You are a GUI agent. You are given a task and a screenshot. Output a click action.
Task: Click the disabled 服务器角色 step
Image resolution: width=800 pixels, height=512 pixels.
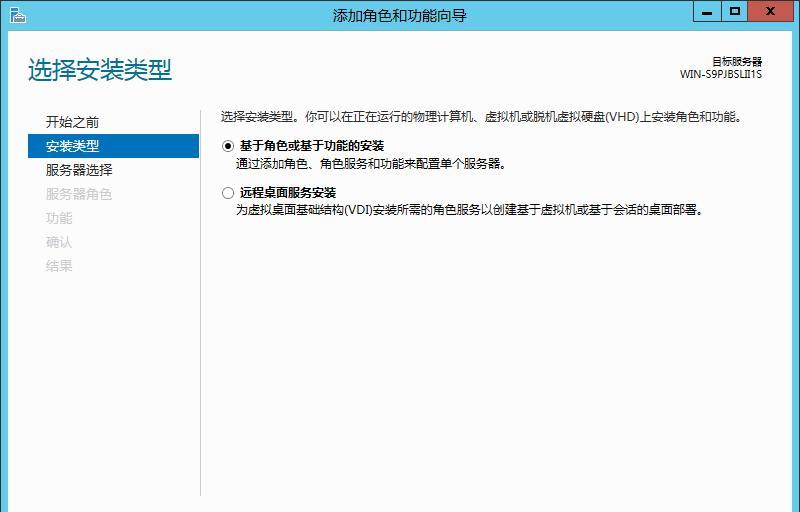coord(79,194)
